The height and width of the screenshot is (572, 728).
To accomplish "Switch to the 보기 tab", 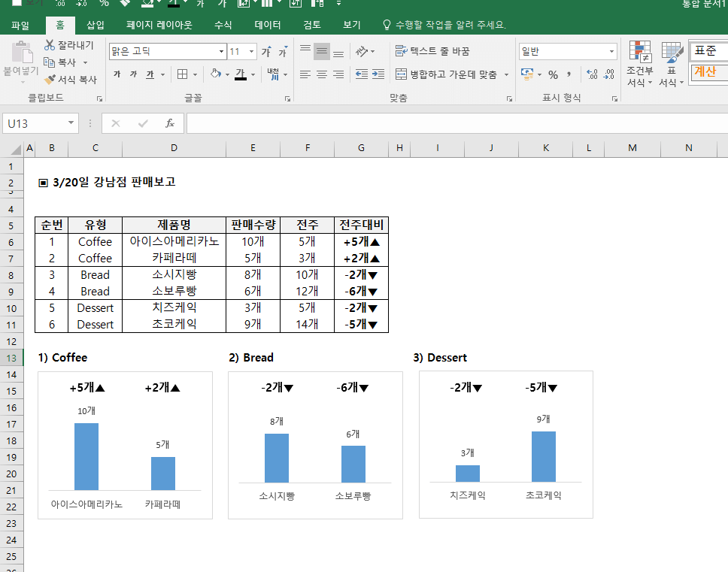I will coord(352,25).
